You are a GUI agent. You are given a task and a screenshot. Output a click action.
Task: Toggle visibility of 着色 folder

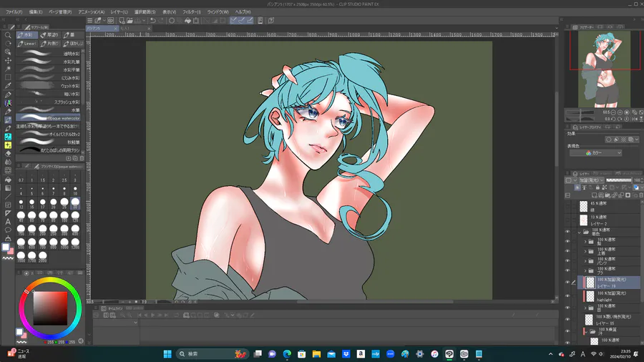[567, 232]
